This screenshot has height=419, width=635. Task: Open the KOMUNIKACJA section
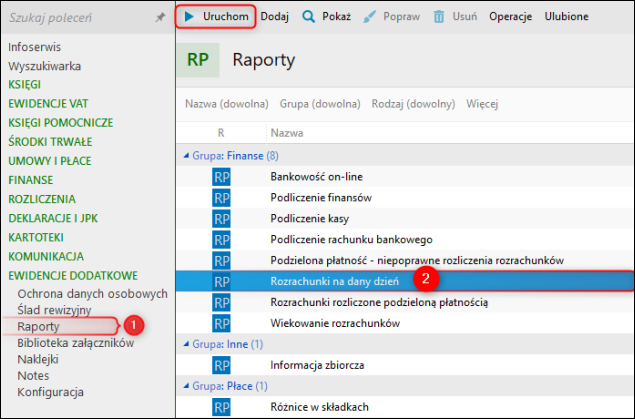[x=46, y=257]
